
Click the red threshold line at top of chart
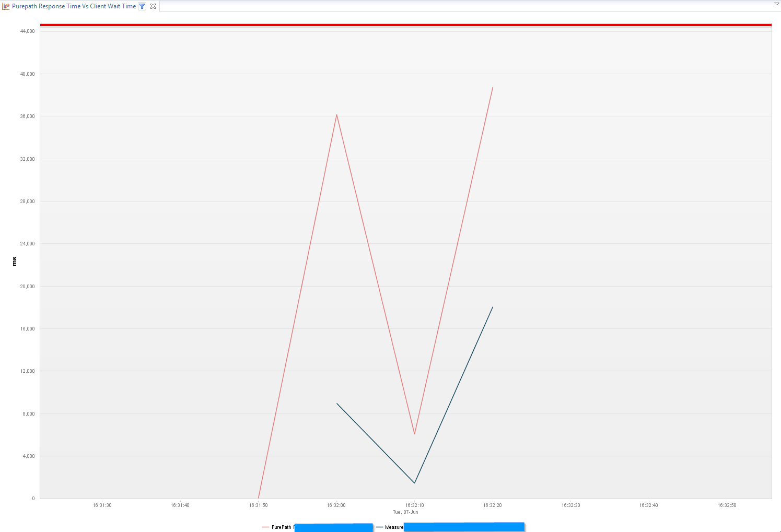click(406, 25)
